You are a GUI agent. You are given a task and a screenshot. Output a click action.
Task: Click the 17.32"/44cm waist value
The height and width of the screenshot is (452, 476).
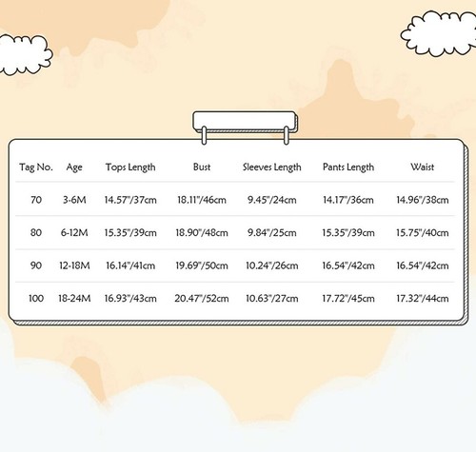click(423, 298)
